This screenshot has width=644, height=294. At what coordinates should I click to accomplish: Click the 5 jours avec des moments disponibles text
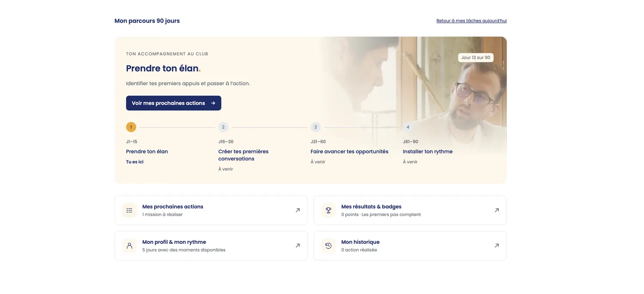184,250
